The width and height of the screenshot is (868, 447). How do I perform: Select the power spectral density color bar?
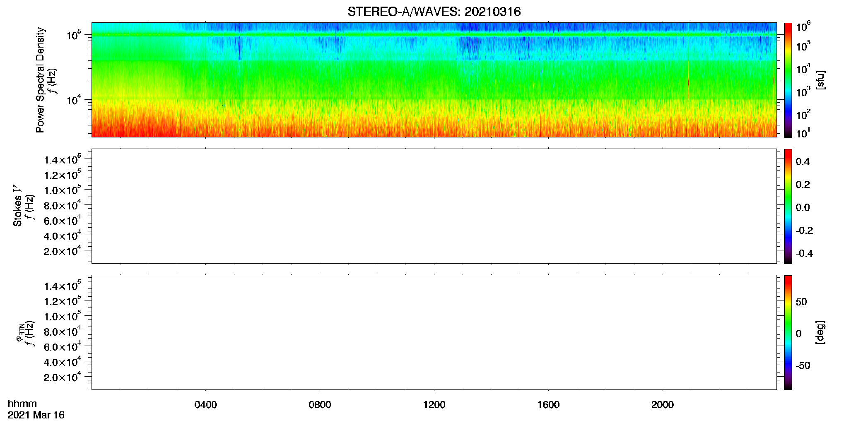788,80
